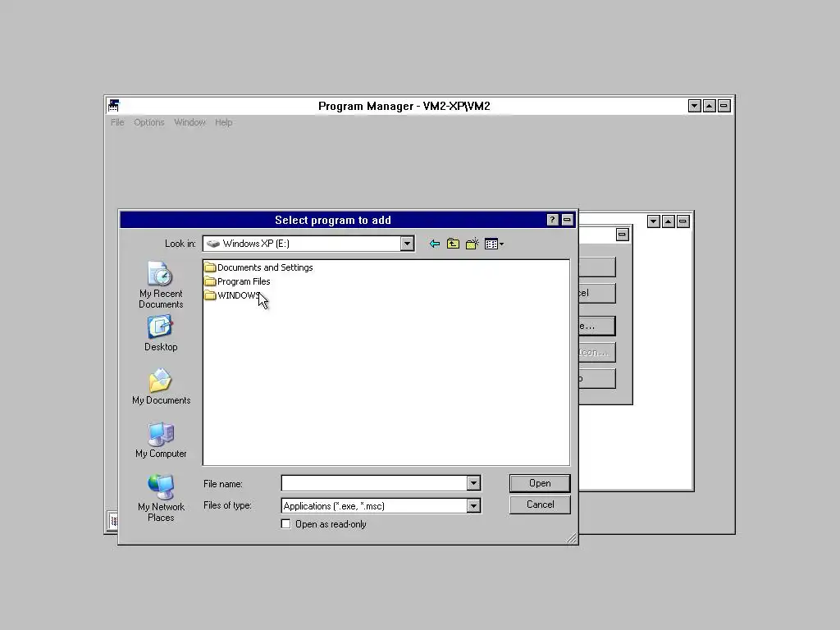Image resolution: width=840 pixels, height=630 pixels.
Task: Click the Cancel button in file dialog
Action: click(540, 504)
